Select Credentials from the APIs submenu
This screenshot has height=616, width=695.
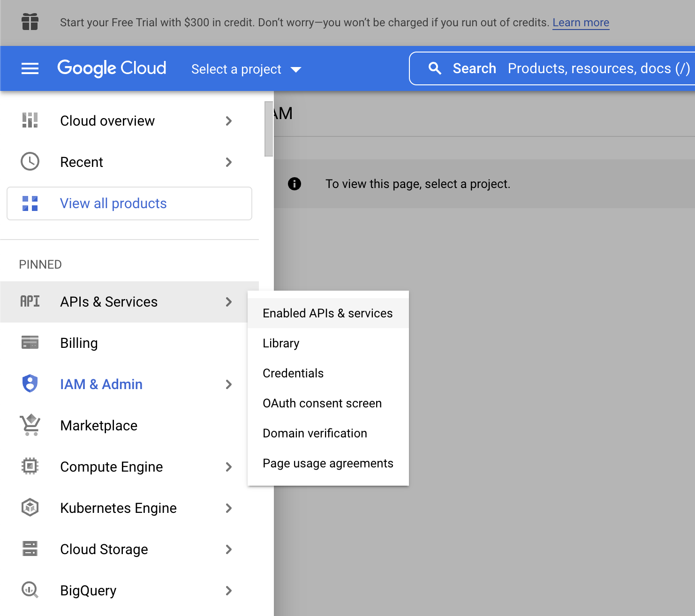[x=293, y=373]
